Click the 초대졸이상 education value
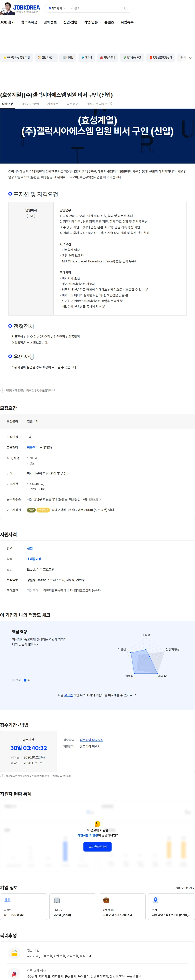Screen dimensions: 195x980 click(x=34, y=559)
